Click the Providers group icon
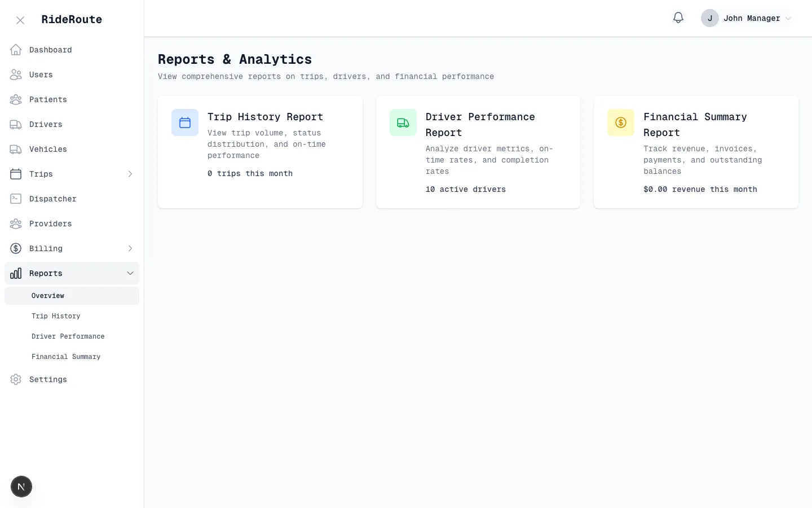This screenshot has height=508, width=812. (16, 224)
